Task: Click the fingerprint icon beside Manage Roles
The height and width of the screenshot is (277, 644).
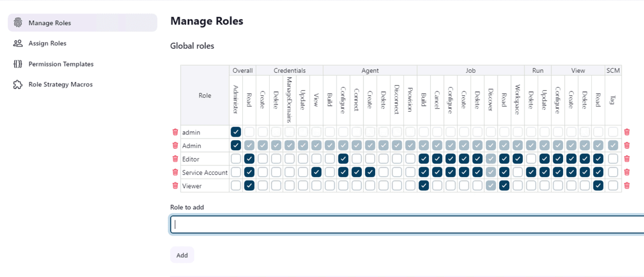Action: tap(18, 23)
